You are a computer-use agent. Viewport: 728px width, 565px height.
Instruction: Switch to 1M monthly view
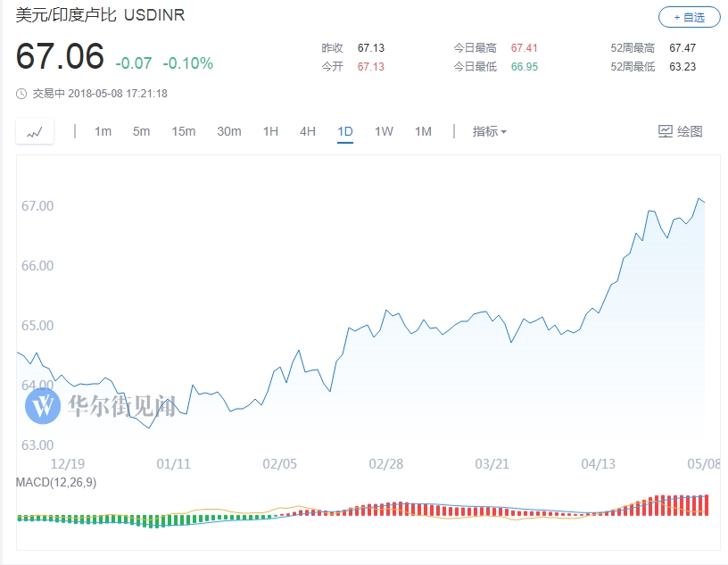point(423,131)
